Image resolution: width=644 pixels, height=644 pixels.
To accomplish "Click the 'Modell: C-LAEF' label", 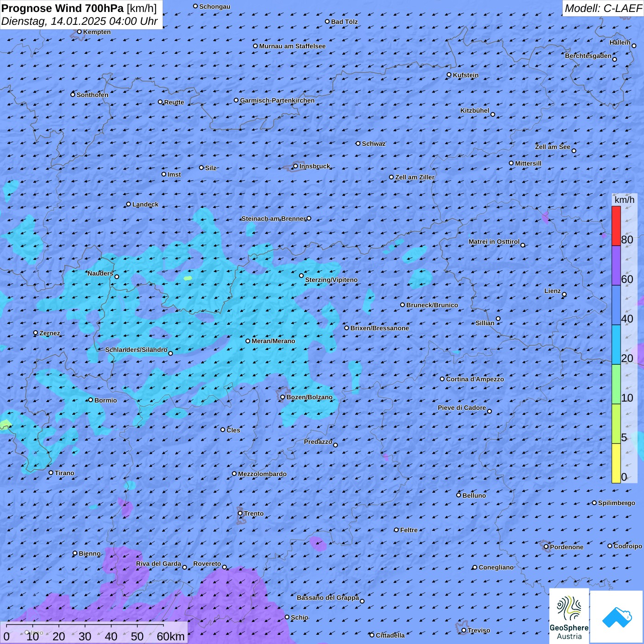I will pos(603,8).
